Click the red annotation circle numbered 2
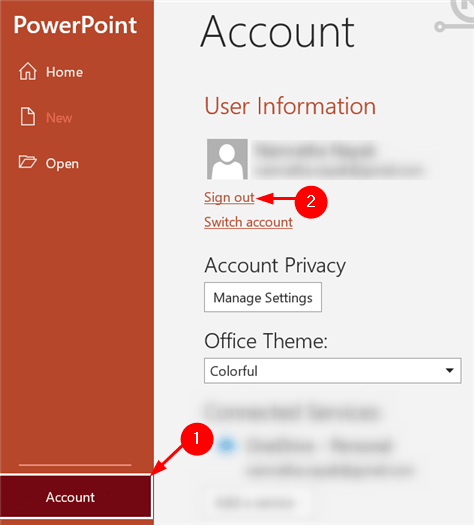474x525 pixels. point(311,202)
